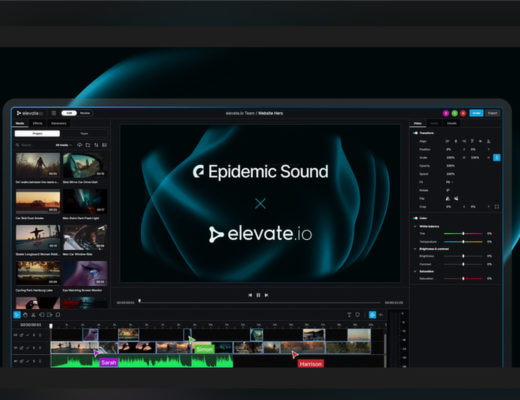Screen dimensions: 520x400
Task: Toggle the Transform section switch off
Action: tap(415, 133)
